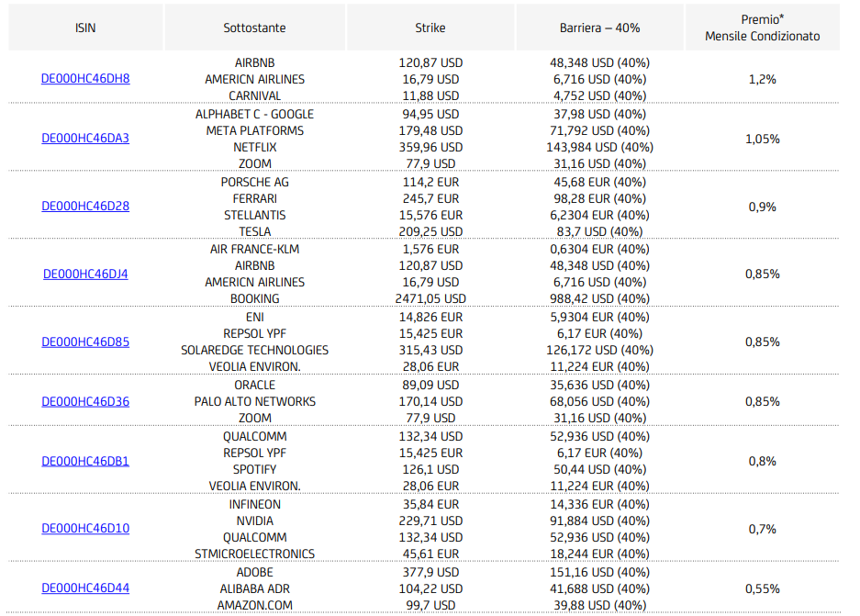
Task: Click the Premio Mensile Condizionato header
Action: point(763,28)
